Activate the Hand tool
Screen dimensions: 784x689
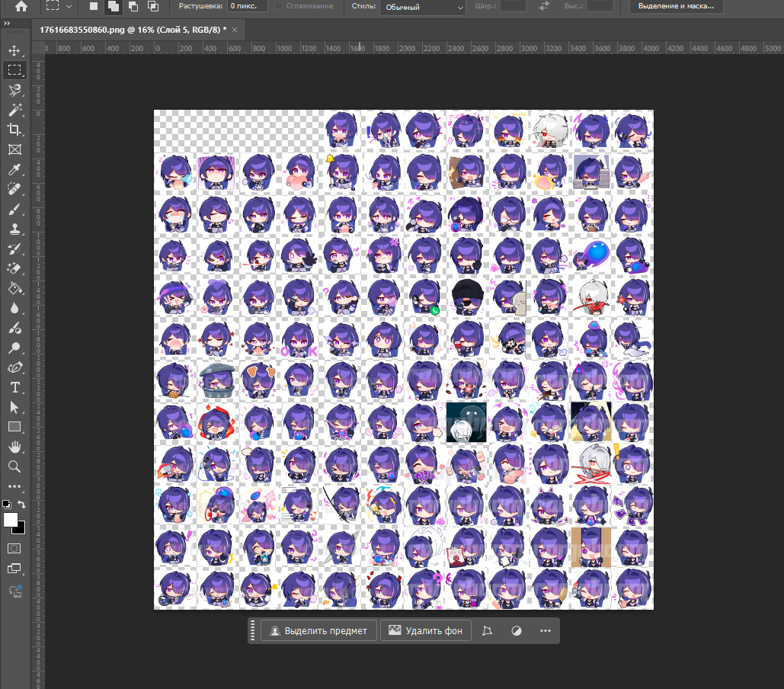tap(14, 447)
